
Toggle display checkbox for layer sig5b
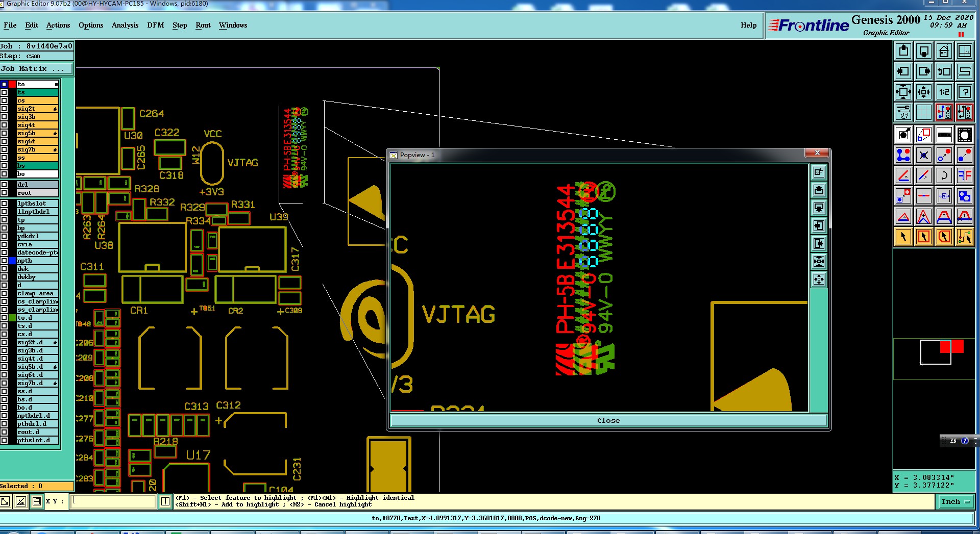[4, 133]
